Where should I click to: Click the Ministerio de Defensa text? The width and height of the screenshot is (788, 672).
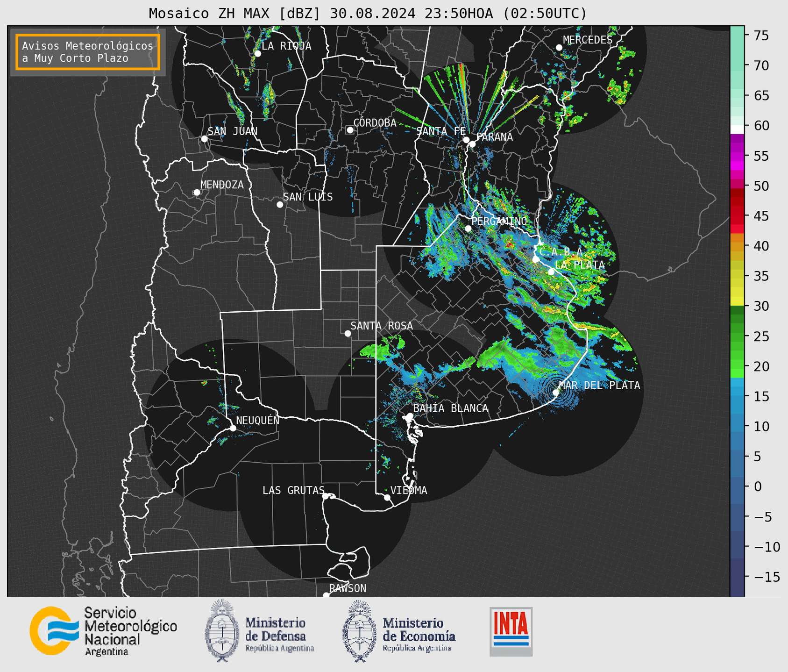[x=279, y=634]
